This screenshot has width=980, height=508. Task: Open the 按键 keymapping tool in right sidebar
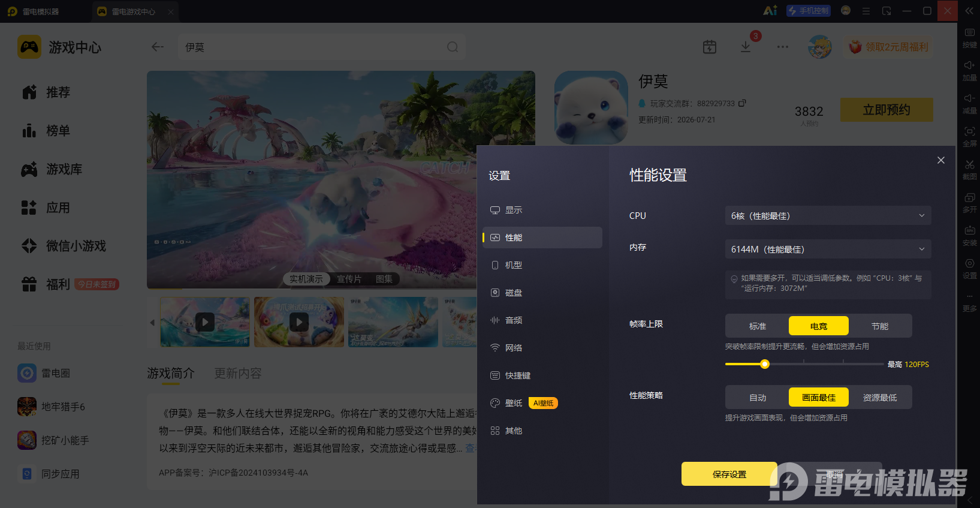[x=969, y=37]
